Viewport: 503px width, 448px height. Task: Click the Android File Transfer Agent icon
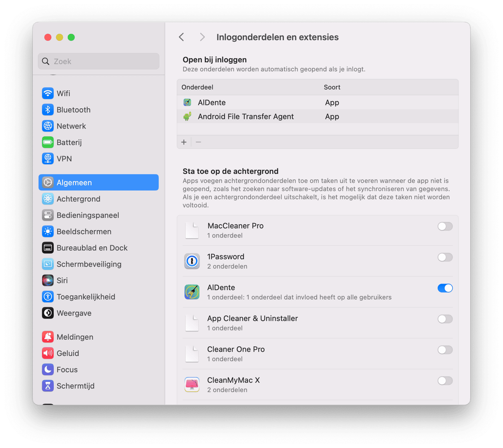click(187, 117)
